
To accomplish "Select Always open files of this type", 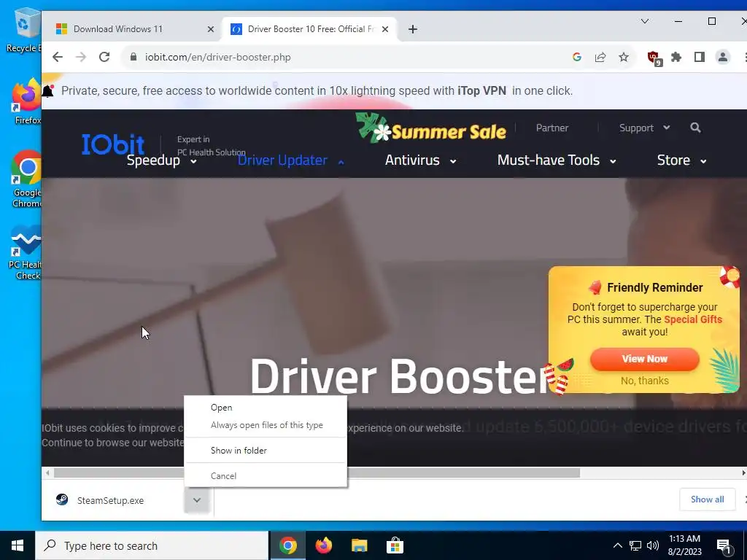I will [266, 425].
